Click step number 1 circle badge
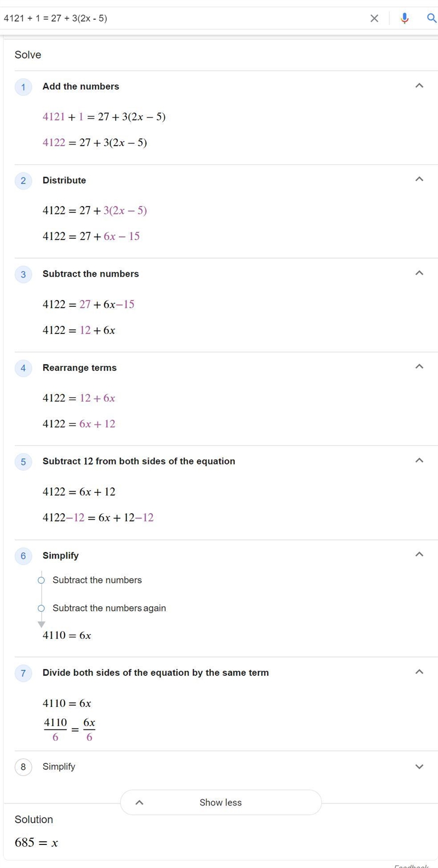The image size is (438, 868). (23, 87)
